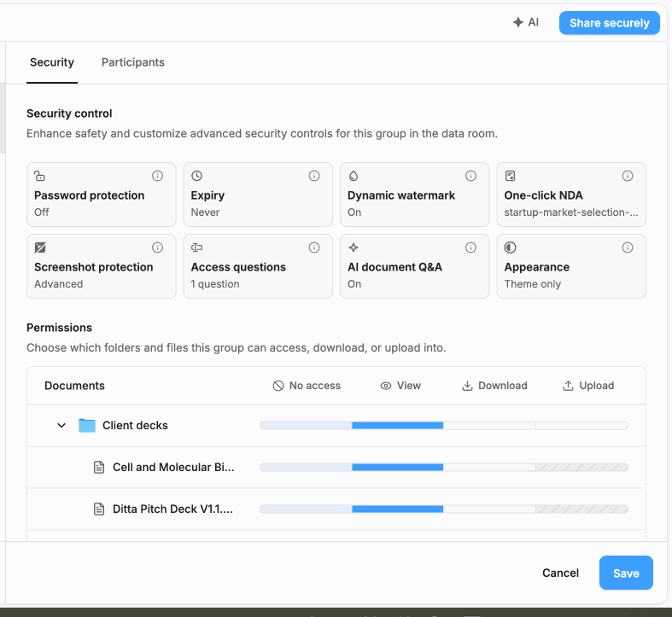Click the Save button
The width and height of the screenshot is (672, 617).
[x=626, y=573]
